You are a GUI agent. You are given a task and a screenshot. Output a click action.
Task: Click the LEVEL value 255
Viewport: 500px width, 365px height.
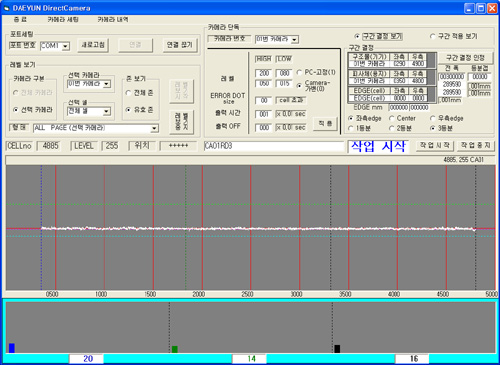111,146
